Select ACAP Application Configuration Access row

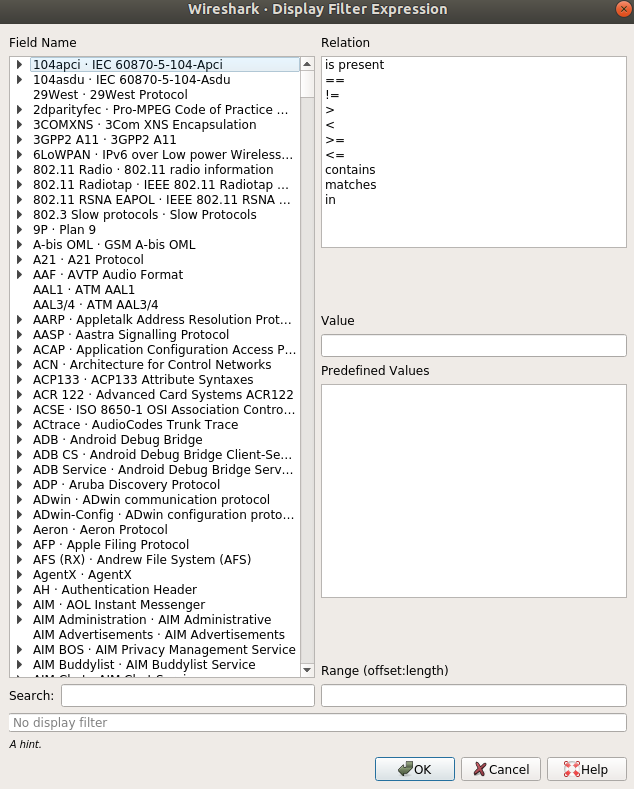[x=164, y=350]
